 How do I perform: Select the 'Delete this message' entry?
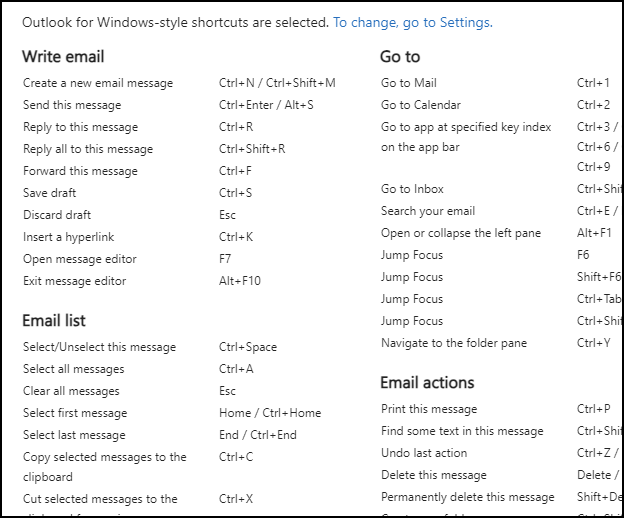click(x=434, y=475)
